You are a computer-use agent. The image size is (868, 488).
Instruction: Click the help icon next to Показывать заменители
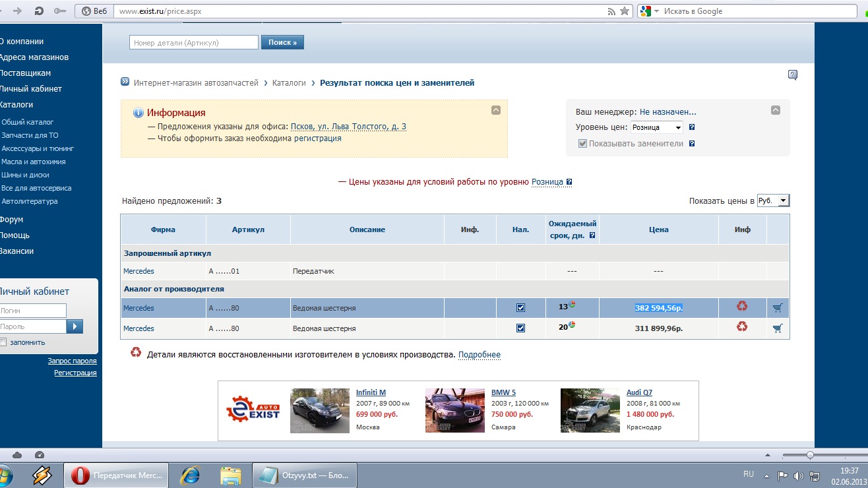coord(691,143)
